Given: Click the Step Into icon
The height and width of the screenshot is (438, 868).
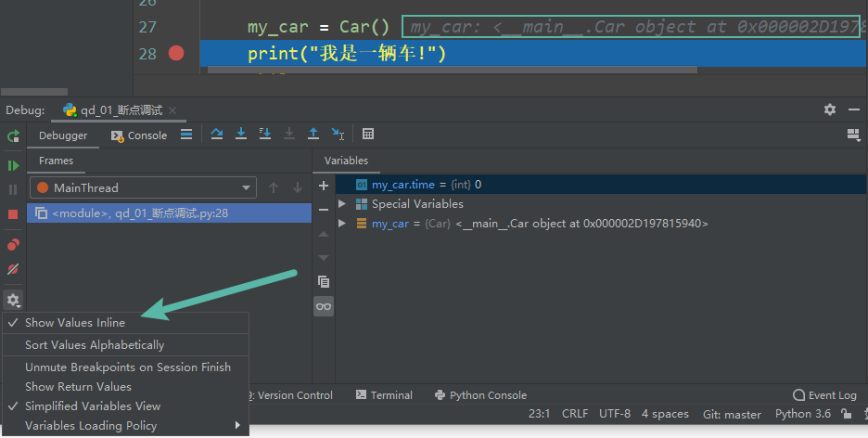Looking at the screenshot, I should pos(241,135).
